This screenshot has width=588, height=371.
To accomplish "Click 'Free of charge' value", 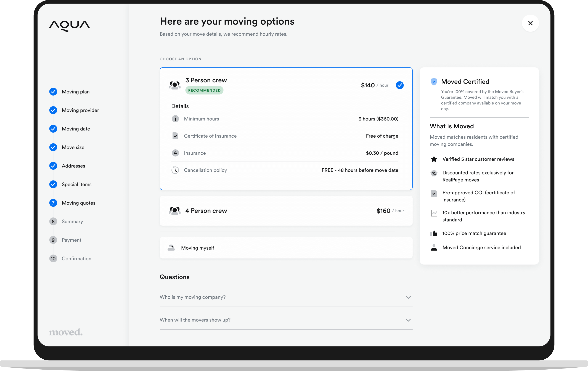I will tap(382, 136).
